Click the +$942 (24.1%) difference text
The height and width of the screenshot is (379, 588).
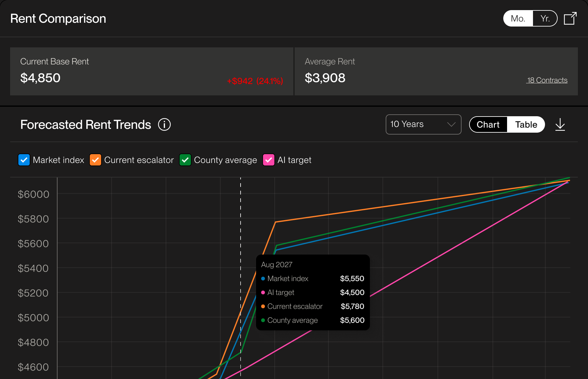pos(255,81)
